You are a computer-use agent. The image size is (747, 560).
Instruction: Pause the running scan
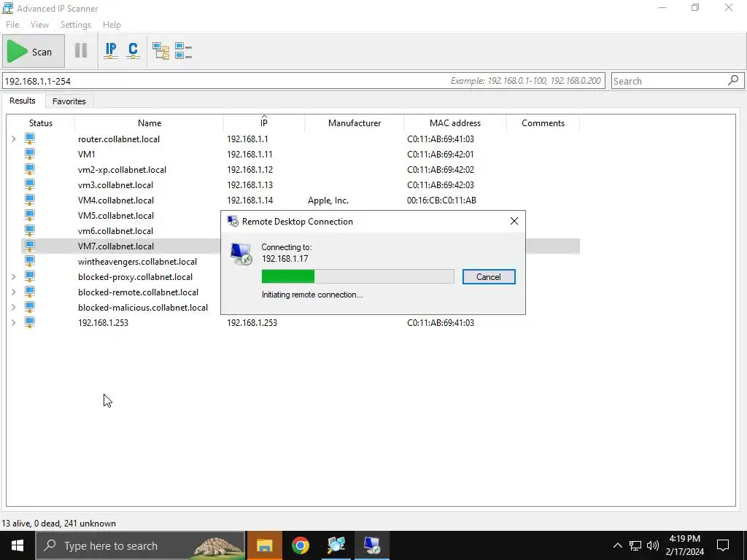pyautogui.click(x=81, y=50)
